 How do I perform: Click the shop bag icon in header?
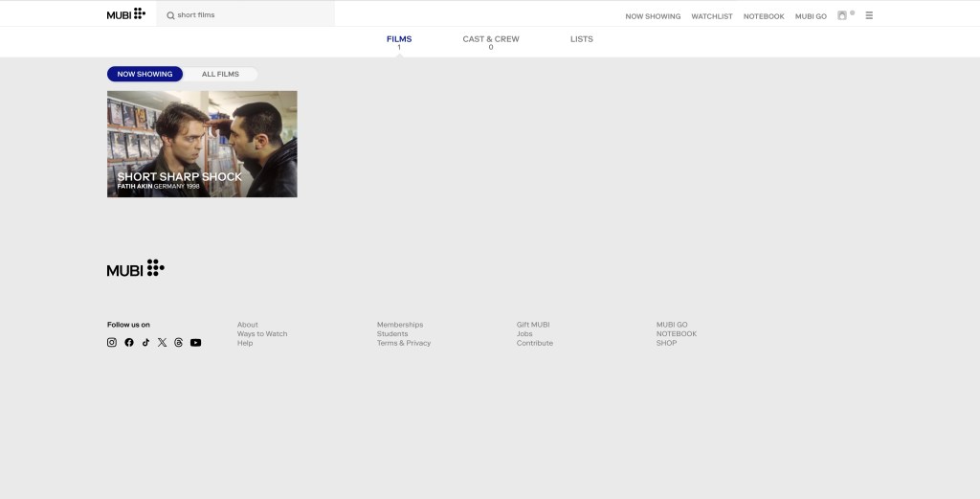tap(842, 15)
